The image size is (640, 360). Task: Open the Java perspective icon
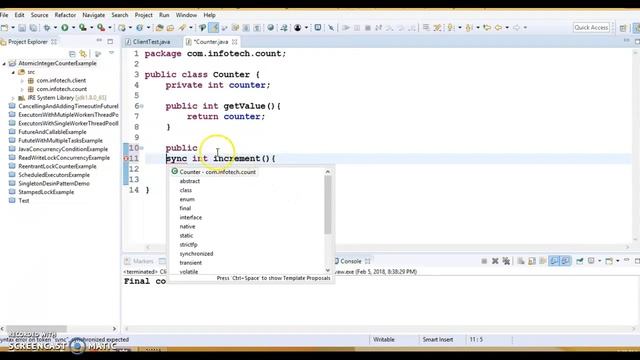[636, 28]
